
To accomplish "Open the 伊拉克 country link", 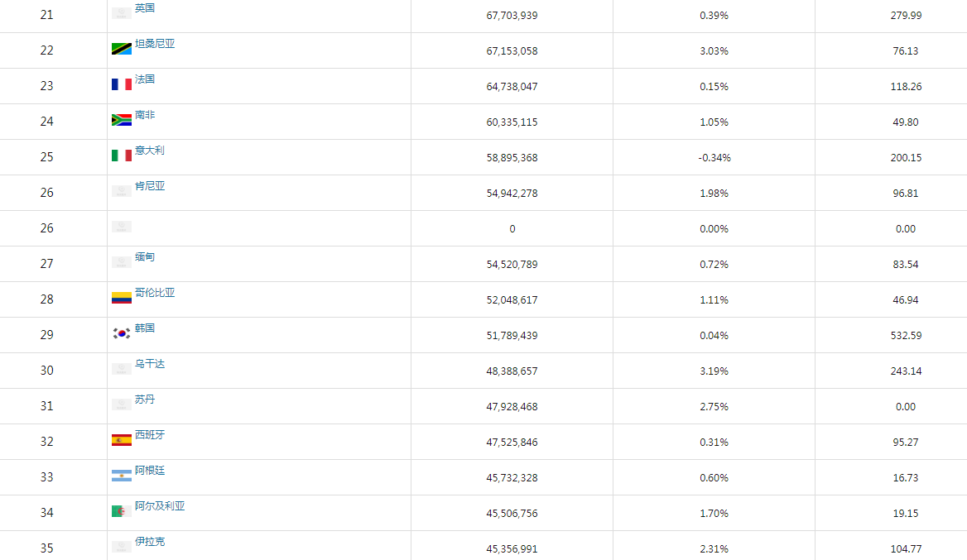I will click(150, 542).
